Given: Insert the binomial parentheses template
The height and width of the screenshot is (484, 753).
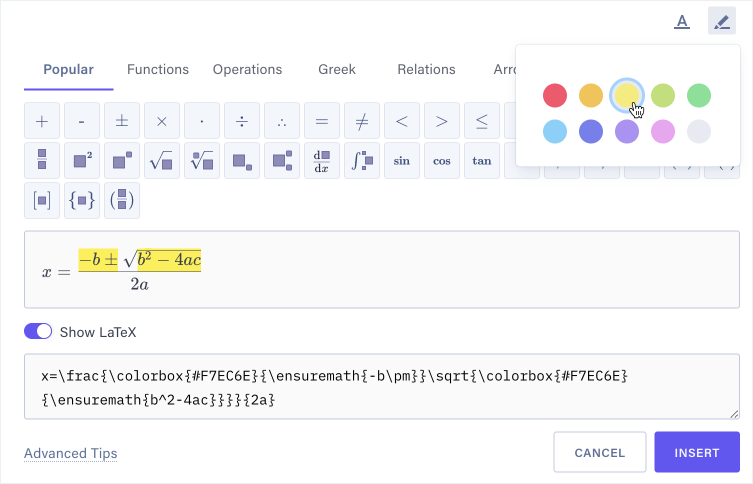Looking at the screenshot, I should tap(122, 200).
